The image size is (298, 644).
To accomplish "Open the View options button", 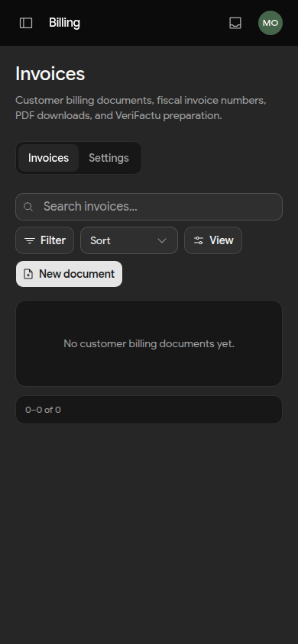I will click(x=213, y=240).
